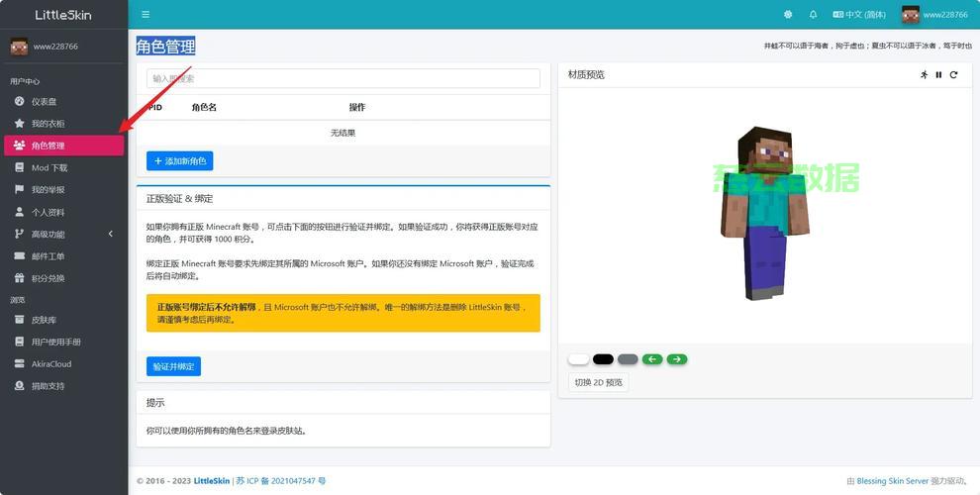This screenshot has height=495, width=980.
Task: Click the branch icon beside 高级功能
Action: coord(20,234)
